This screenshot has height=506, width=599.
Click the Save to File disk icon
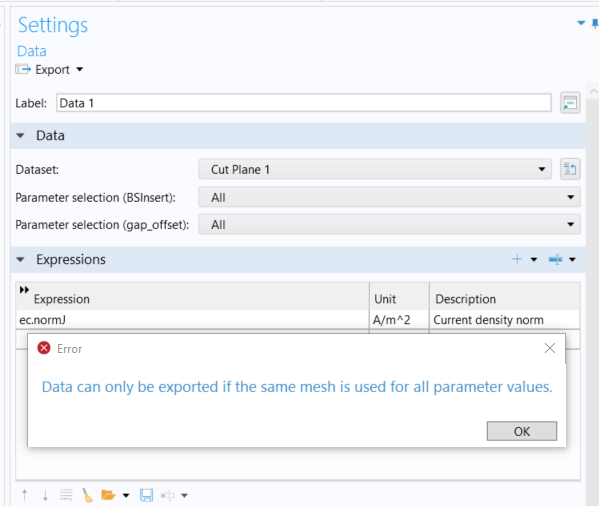point(146,495)
